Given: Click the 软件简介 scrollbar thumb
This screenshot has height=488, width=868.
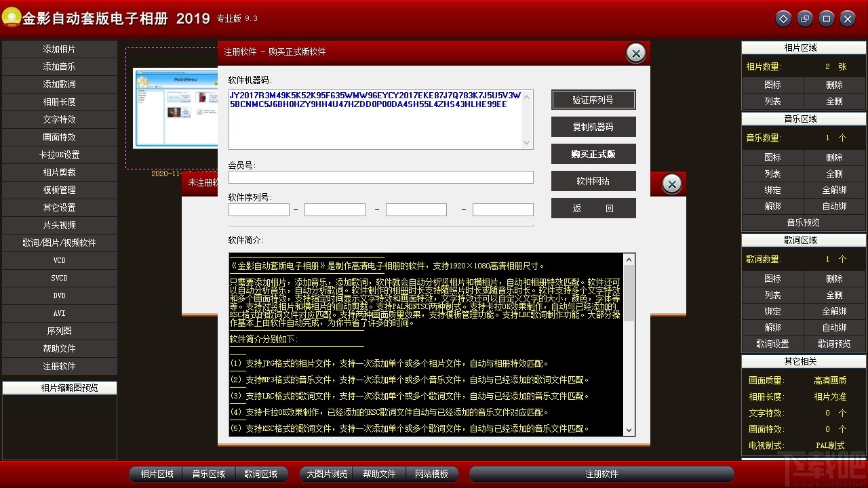Looking at the screenshot, I should [629, 293].
